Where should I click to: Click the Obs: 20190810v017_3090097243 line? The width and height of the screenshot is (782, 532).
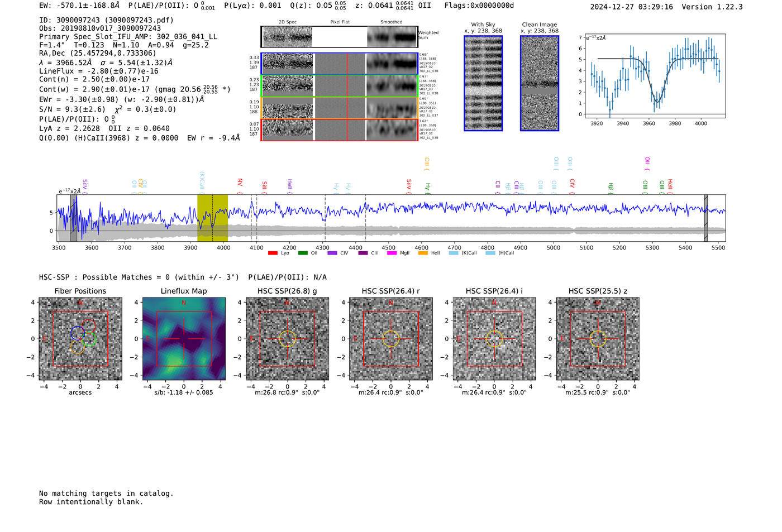click(100, 28)
